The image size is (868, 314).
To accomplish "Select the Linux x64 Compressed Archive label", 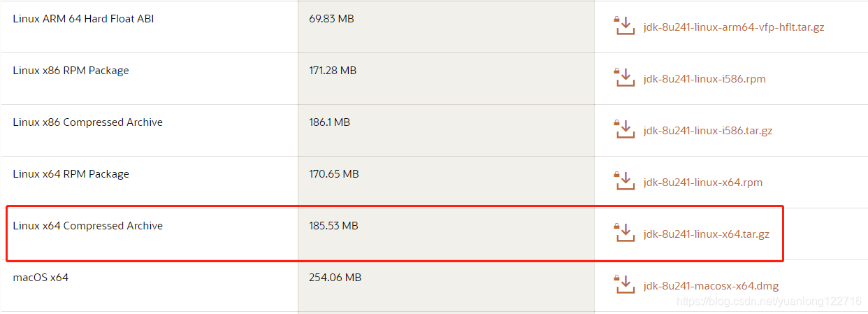I will coord(87,226).
